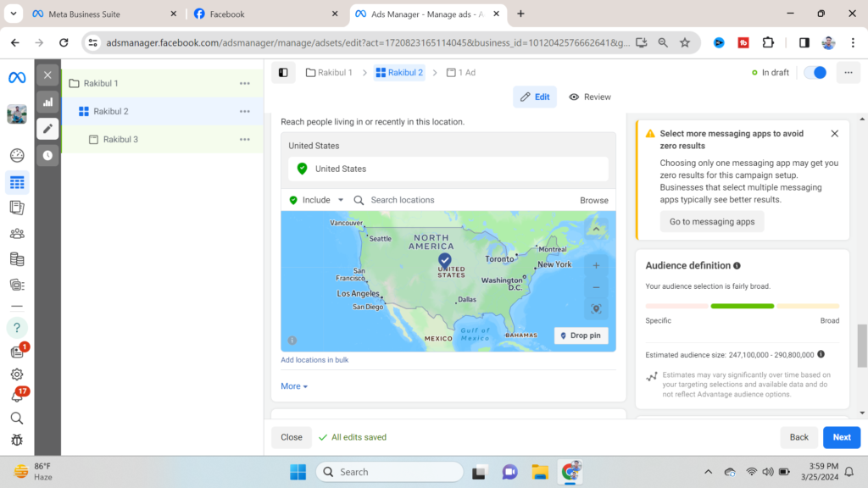This screenshot has height=488, width=868.
Task: Open map info icon
Action: click(292, 341)
